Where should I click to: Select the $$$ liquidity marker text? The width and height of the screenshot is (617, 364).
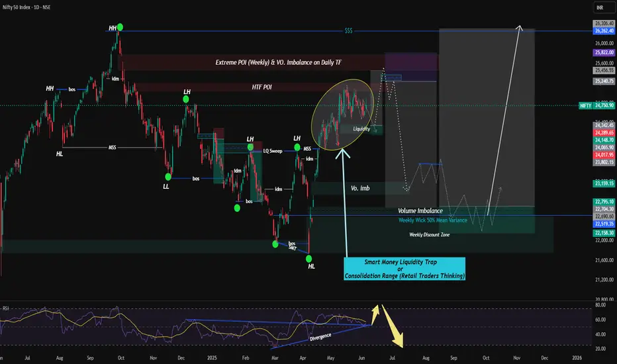pos(349,30)
